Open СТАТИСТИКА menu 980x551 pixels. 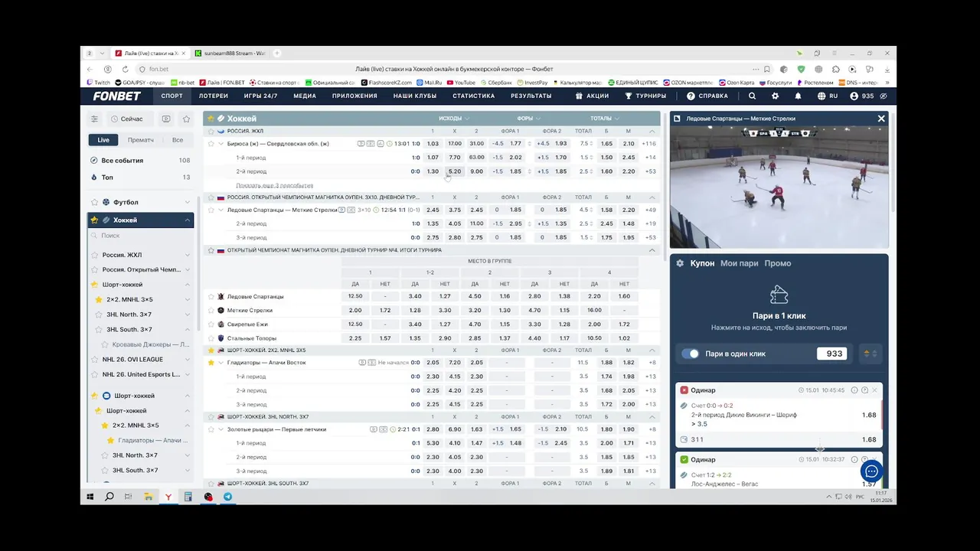[x=473, y=96]
